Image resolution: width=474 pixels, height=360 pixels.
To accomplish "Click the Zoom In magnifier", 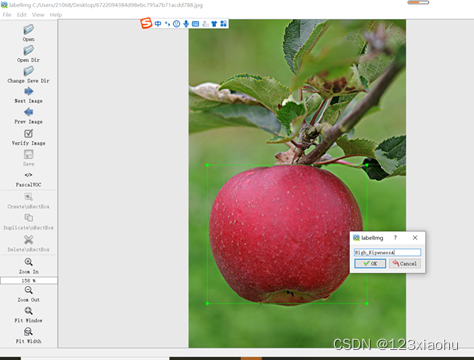I will (x=28, y=262).
